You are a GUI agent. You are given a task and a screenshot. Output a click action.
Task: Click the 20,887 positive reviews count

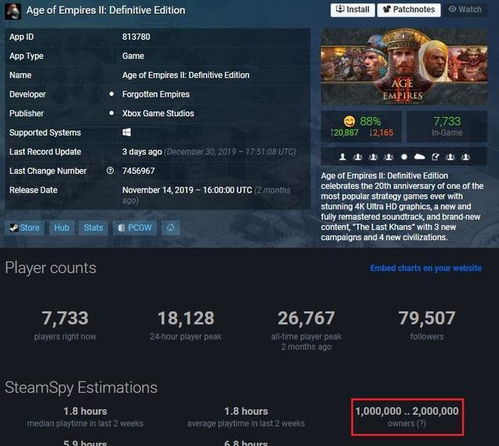tap(344, 133)
